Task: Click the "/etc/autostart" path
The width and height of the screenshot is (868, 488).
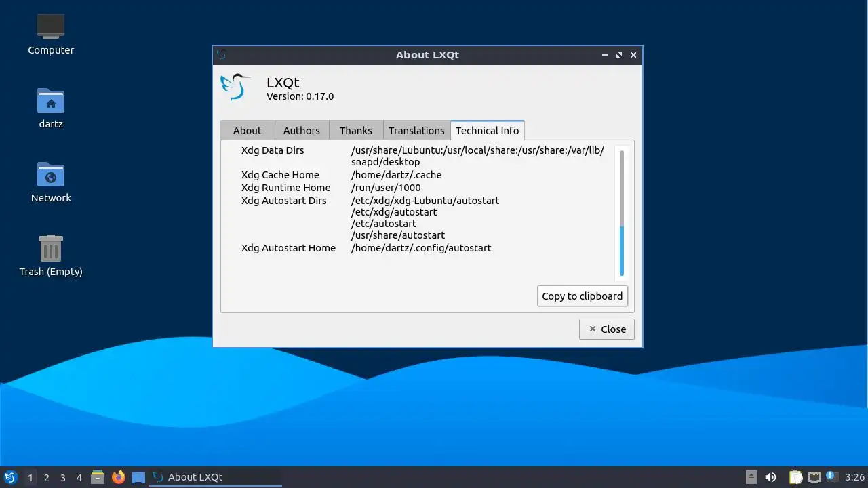Action: [x=384, y=224]
